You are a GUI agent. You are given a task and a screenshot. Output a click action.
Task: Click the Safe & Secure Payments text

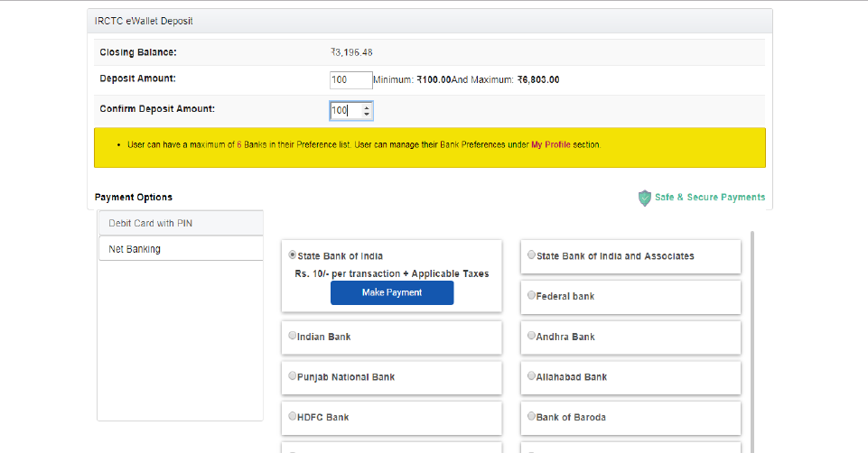[710, 198]
